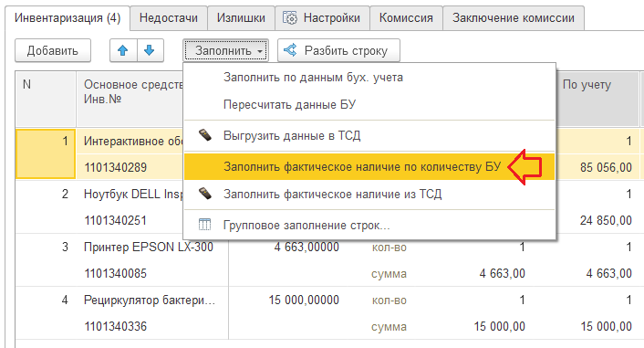Click table icon beside Групповое заполнение строк
This screenshot has height=348, width=644.
click(204, 225)
